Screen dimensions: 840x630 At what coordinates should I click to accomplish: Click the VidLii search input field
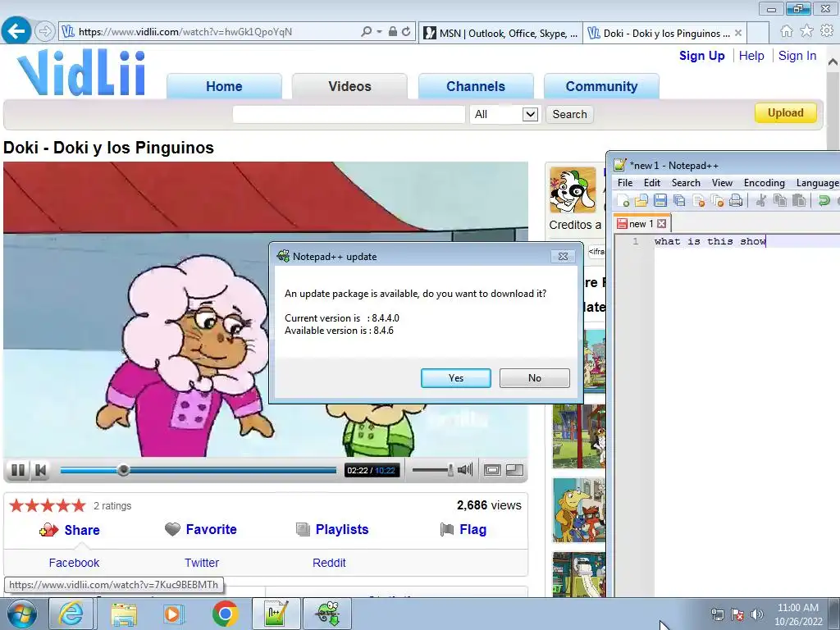coord(349,114)
